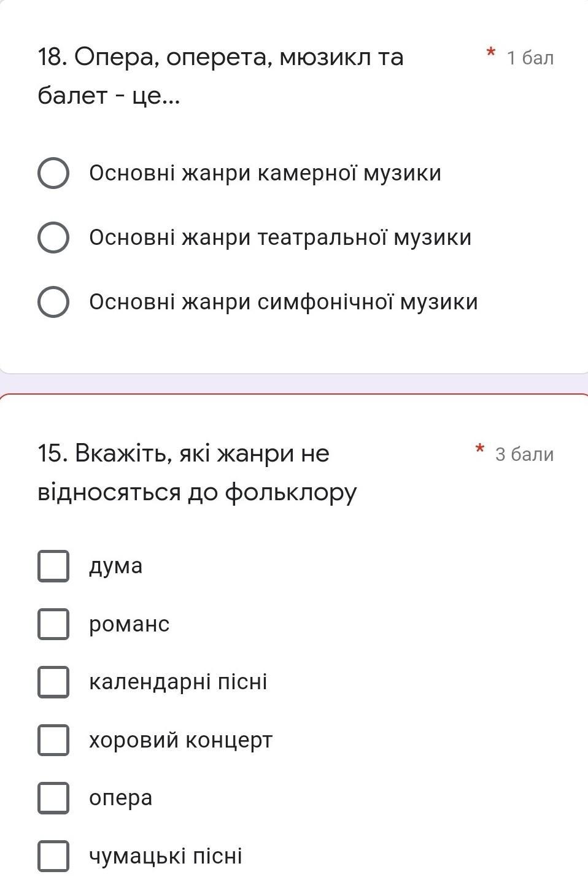Click the 'Основні жанри симфонічної музики' label text
Image resolution: width=588 pixels, height=885 pixels.
[283, 302]
